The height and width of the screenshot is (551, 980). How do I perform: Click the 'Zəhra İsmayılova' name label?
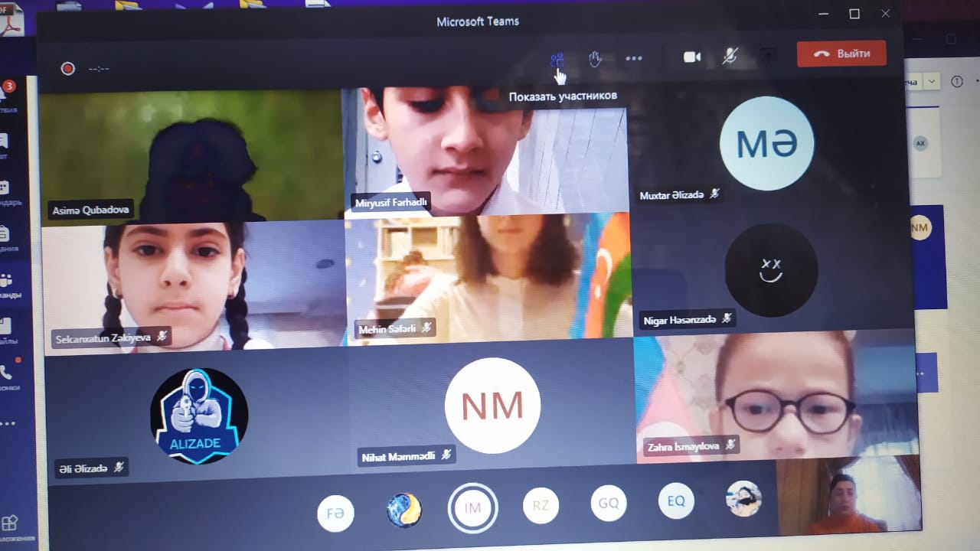coord(691,445)
